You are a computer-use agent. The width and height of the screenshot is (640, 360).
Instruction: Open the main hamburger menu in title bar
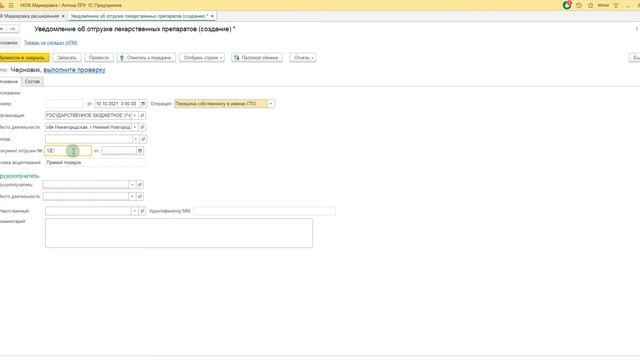click(11, 5)
